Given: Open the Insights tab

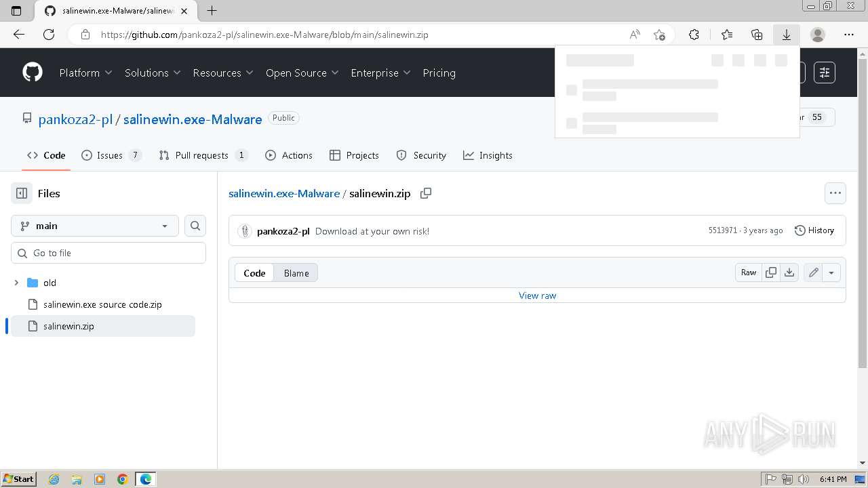Looking at the screenshot, I should pyautogui.click(x=488, y=155).
